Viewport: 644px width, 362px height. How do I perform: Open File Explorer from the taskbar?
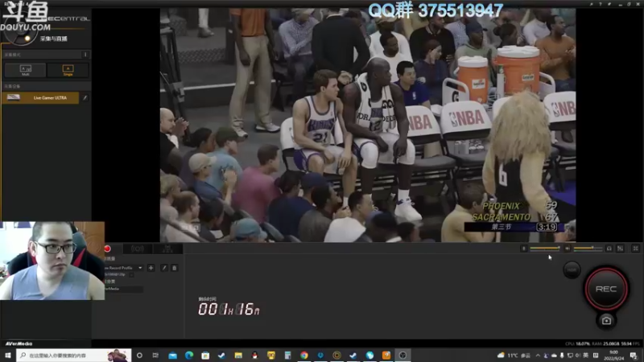pos(238,356)
